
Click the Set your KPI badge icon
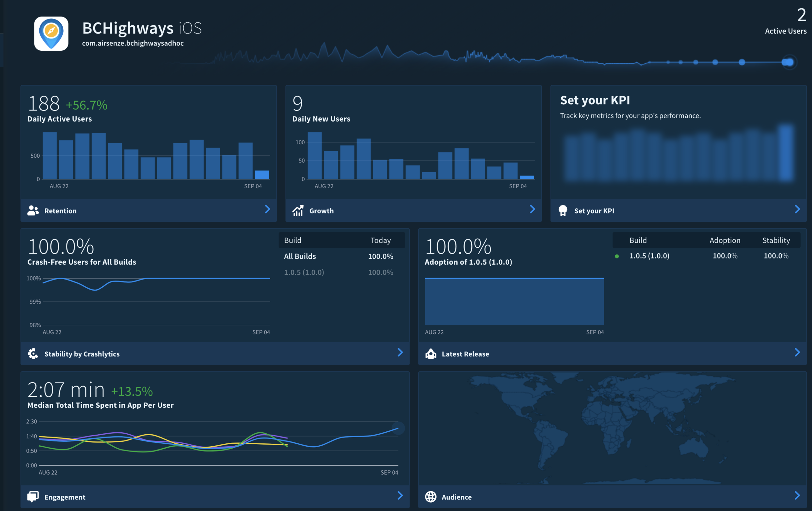563,211
